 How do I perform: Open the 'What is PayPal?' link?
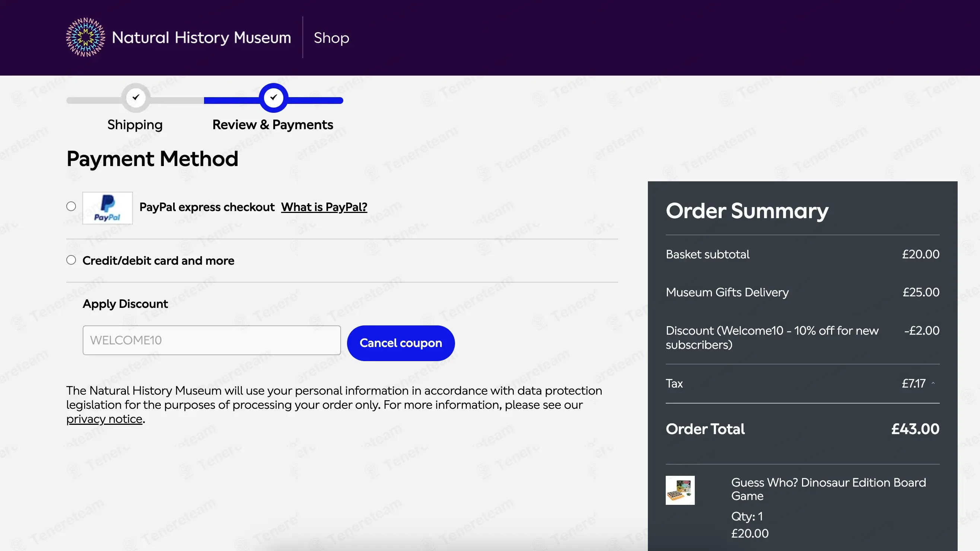point(324,207)
